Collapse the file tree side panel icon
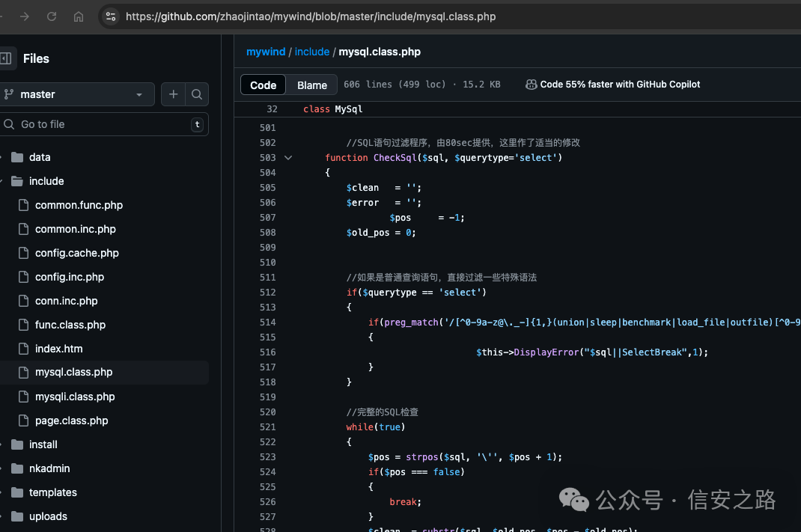 (6, 58)
